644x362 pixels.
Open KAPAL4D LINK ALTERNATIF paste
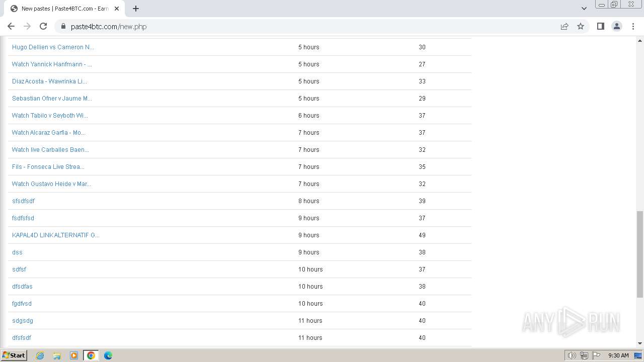pos(56,235)
